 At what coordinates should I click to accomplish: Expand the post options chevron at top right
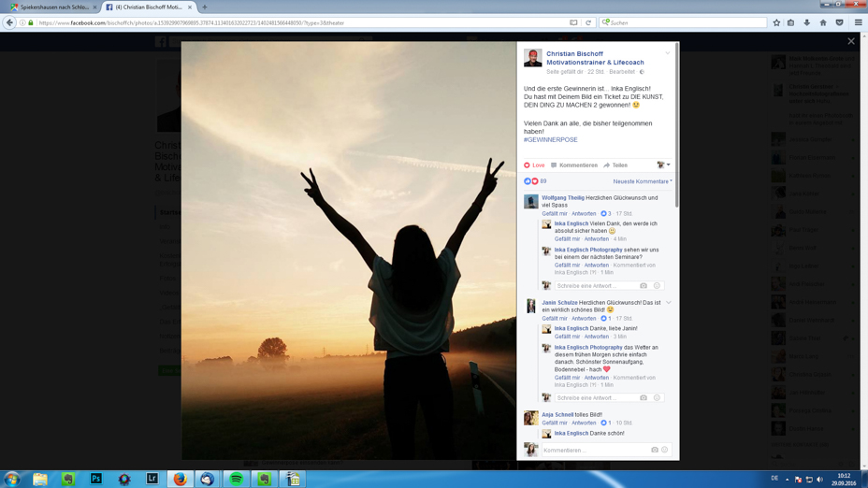coord(668,53)
